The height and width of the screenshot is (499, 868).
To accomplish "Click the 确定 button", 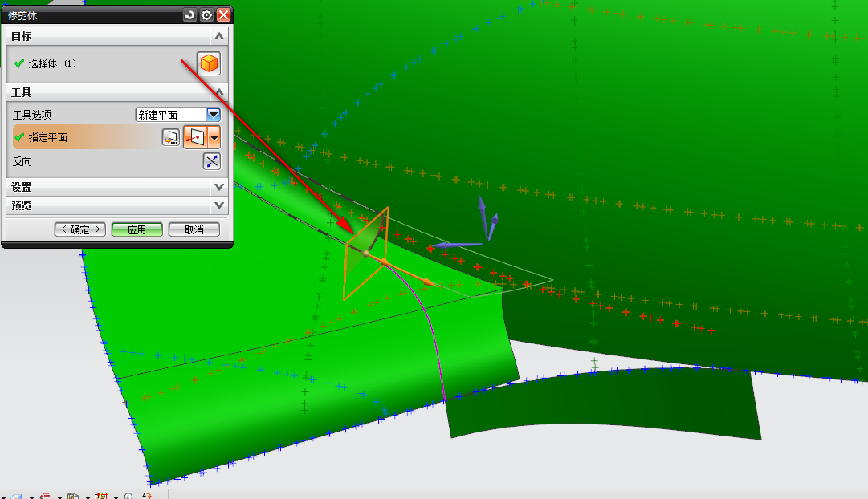I will [80, 229].
